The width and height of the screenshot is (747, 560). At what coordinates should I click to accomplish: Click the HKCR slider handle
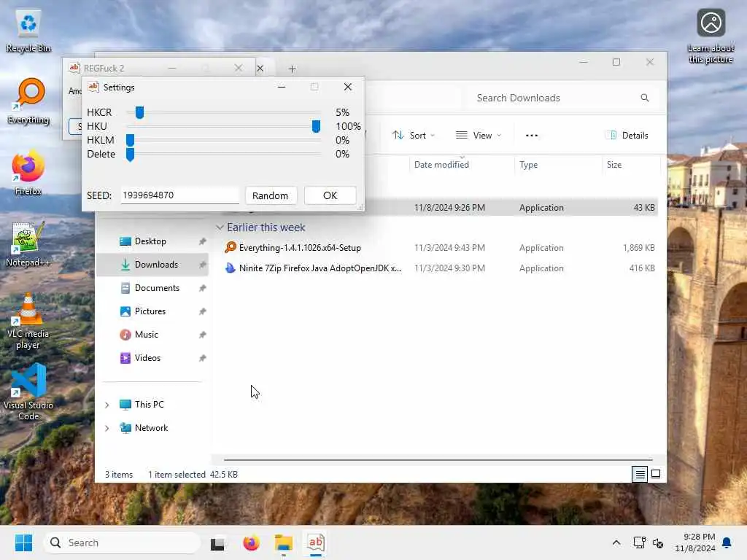click(139, 112)
